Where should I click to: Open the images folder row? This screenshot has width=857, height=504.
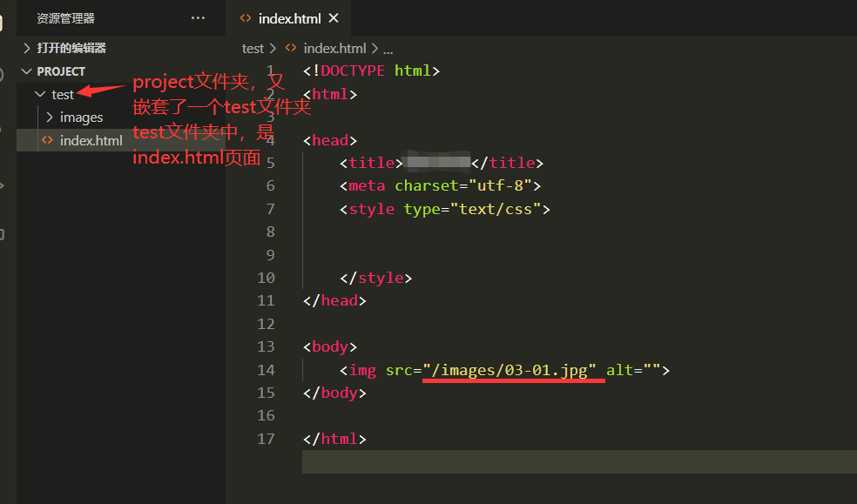coord(121,117)
